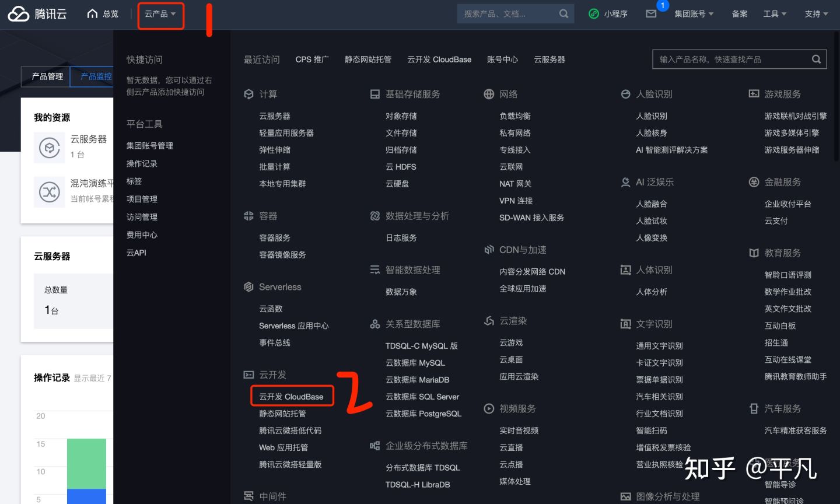Open 云开发 CloudBase product link
The image size is (840, 504).
pos(291,397)
